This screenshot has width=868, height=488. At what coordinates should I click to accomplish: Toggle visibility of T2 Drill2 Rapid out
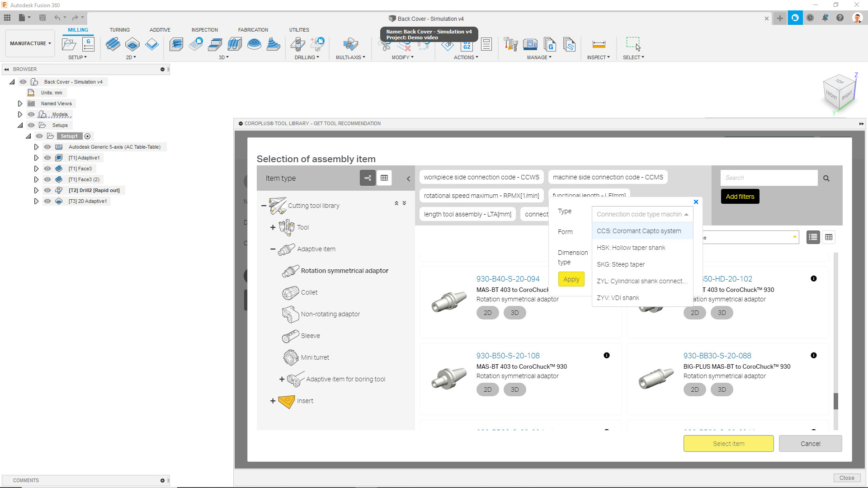pos(46,190)
